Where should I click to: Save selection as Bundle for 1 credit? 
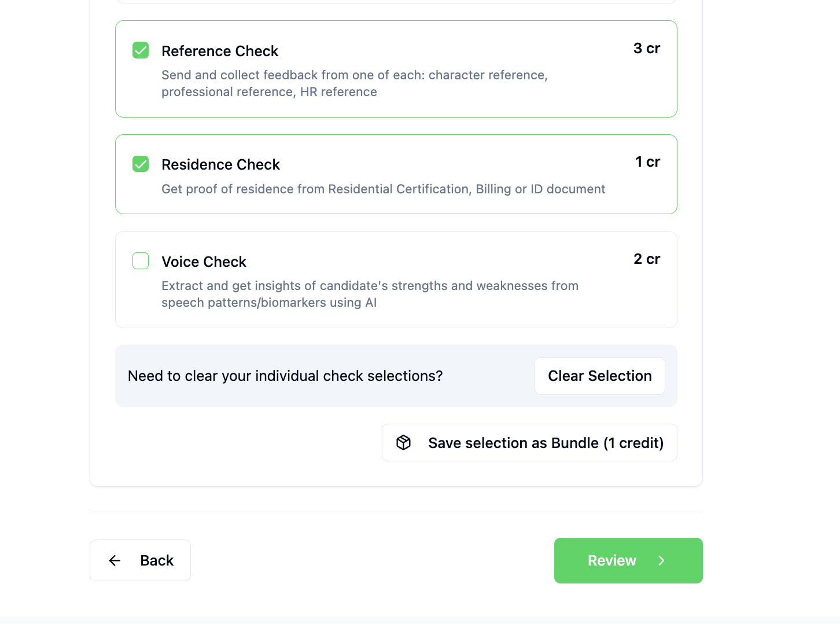[x=529, y=443]
